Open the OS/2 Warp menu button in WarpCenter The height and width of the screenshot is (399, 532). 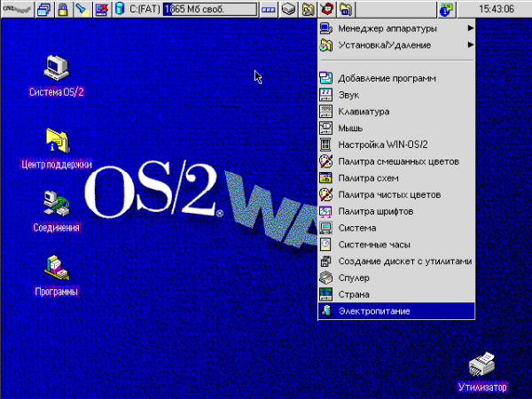17,9
